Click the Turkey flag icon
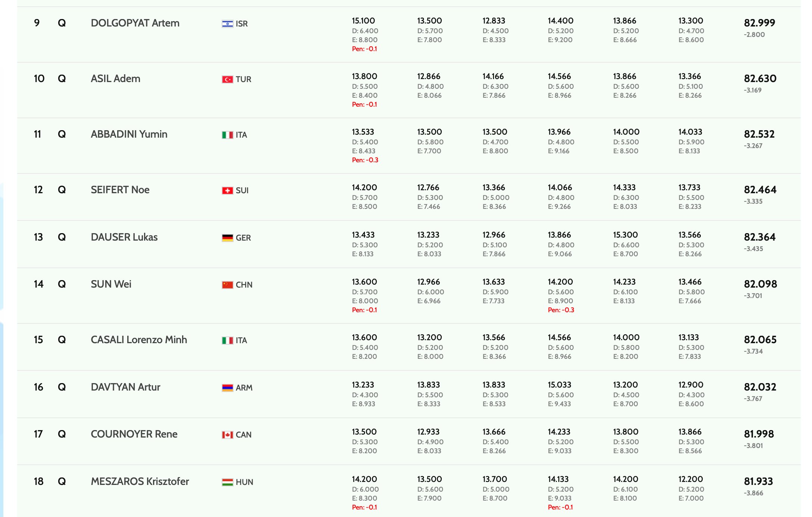 click(x=227, y=79)
